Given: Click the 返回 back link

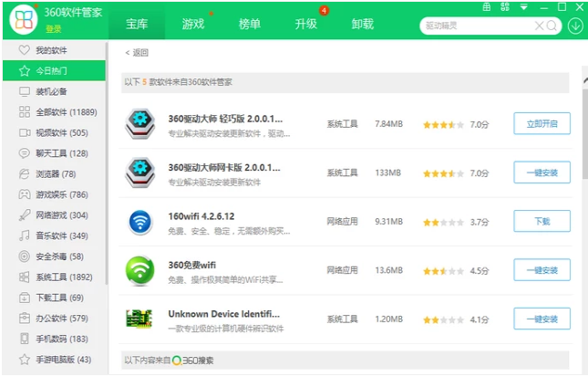Looking at the screenshot, I should pos(137,53).
